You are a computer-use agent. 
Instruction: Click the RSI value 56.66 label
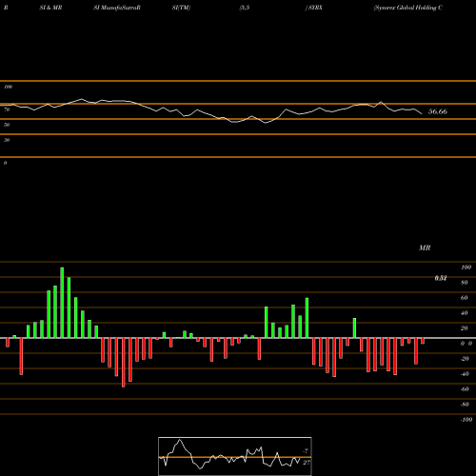tap(438, 111)
